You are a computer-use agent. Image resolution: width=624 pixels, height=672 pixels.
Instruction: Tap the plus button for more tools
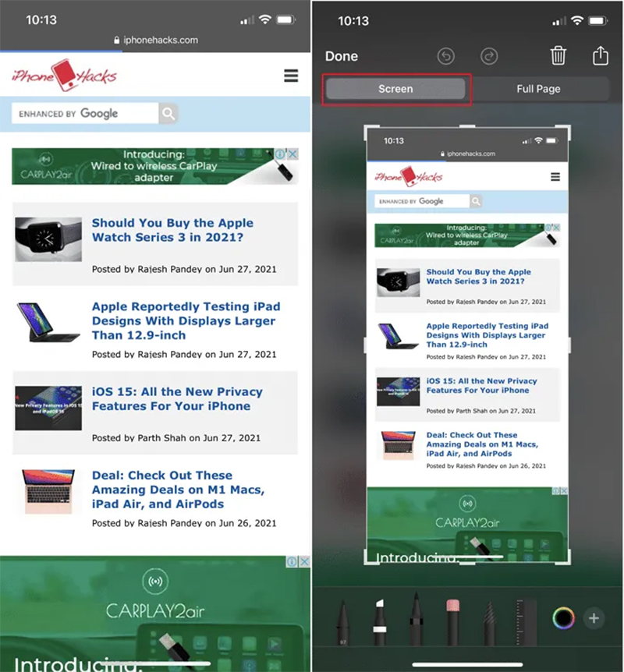tap(594, 618)
